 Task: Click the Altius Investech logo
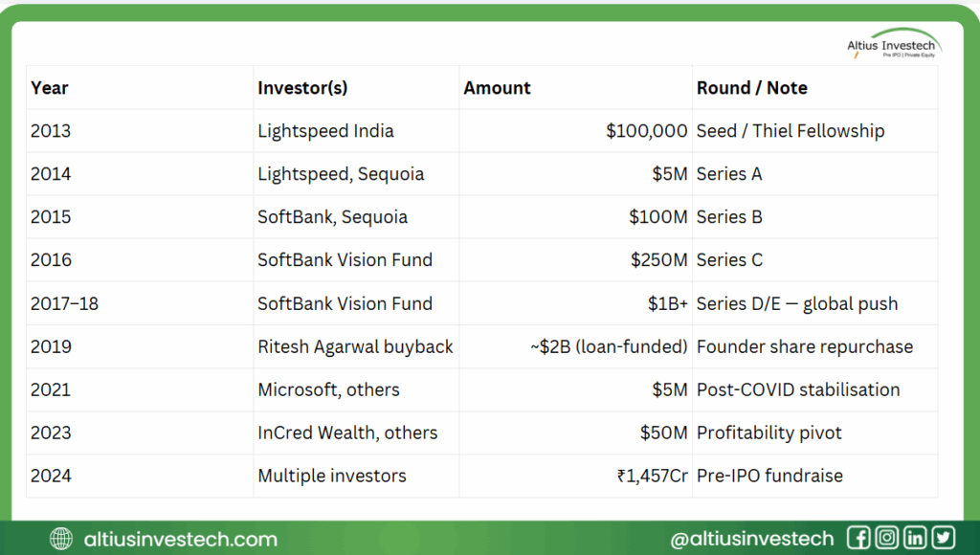pyautogui.click(x=893, y=44)
